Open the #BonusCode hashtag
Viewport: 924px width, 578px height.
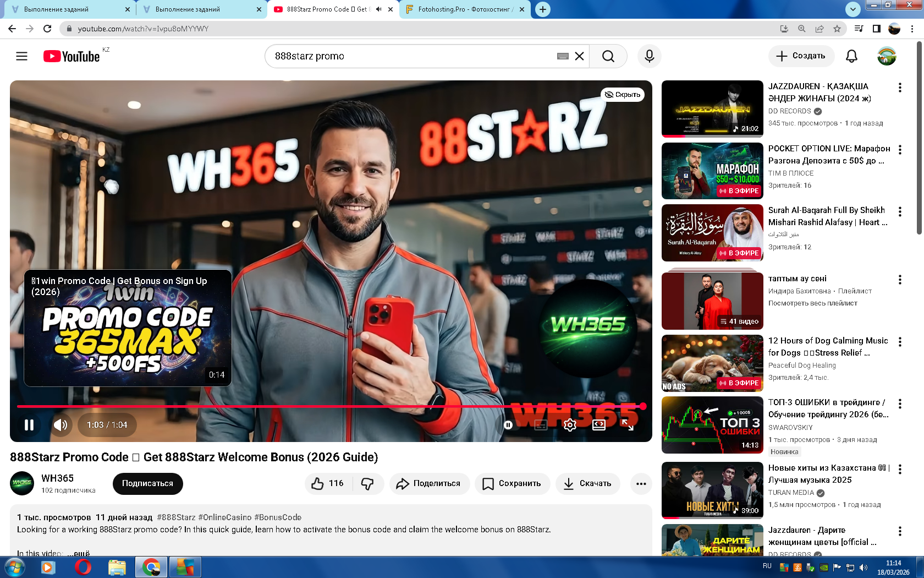click(x=278, y=517)
